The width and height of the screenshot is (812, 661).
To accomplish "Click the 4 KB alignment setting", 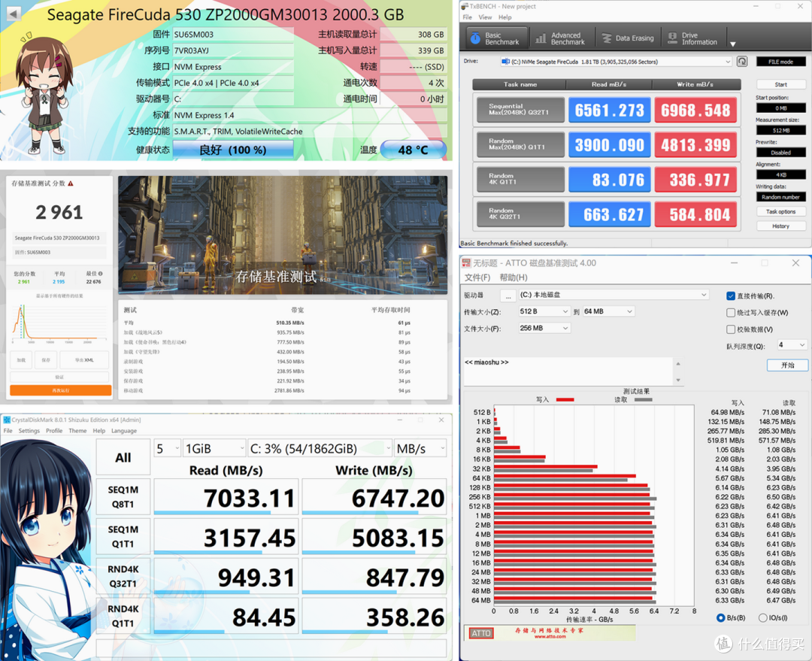I will 781,175.
